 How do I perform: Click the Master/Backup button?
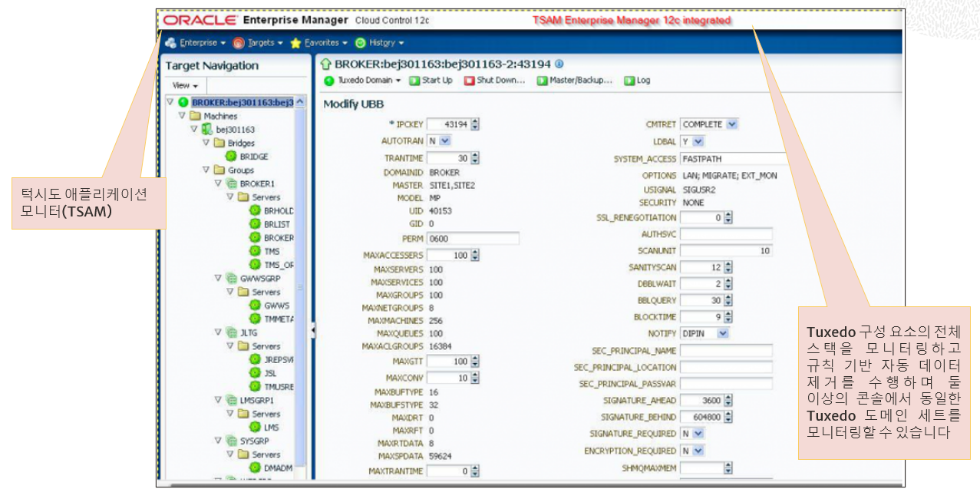[x=575, y=80]
